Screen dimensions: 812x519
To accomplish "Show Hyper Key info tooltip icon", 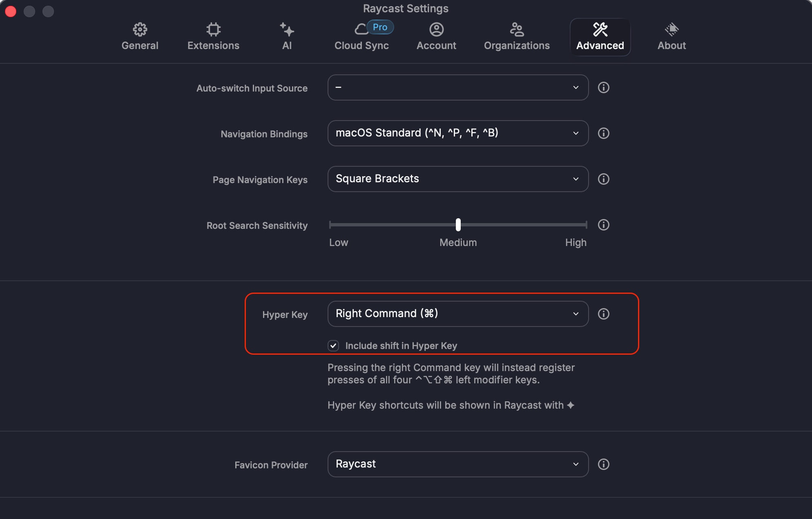I will [x=603, y=314].
